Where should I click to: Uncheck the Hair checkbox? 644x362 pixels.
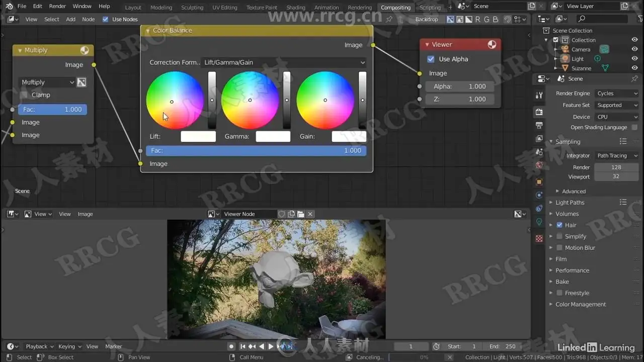pos(559,225)
